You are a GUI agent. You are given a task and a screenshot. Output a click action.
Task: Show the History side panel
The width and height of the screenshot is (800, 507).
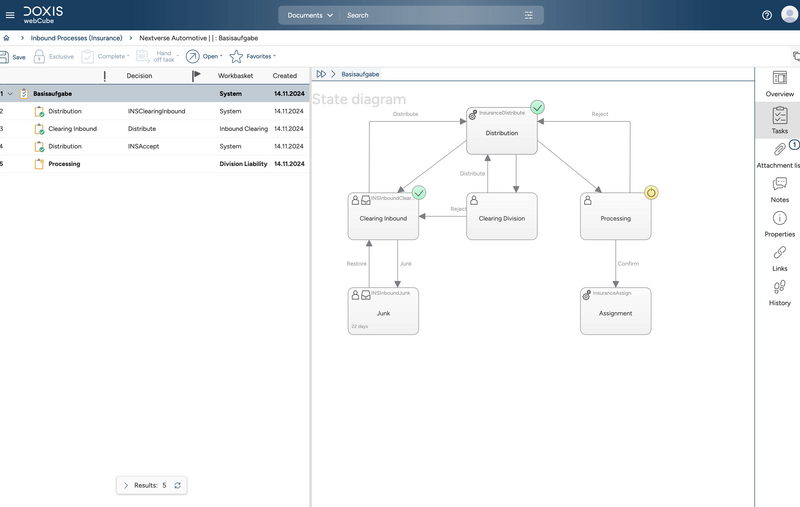pos(779,292)
